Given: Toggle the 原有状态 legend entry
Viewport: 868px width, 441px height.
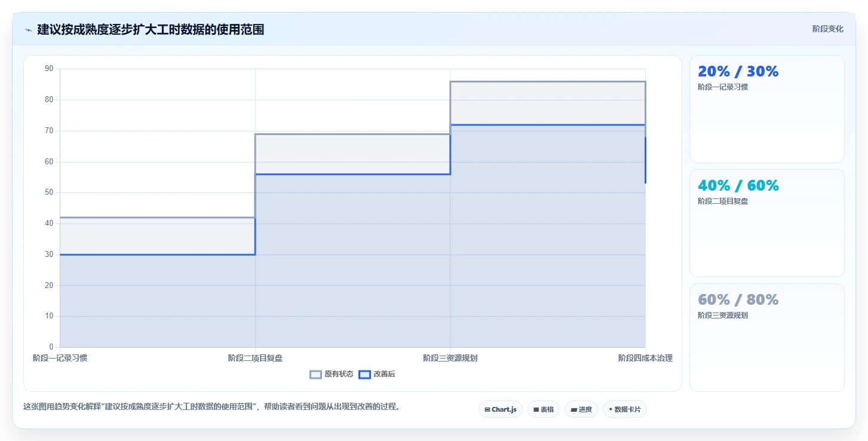Looking at the screenshot, I should (332, 375).
